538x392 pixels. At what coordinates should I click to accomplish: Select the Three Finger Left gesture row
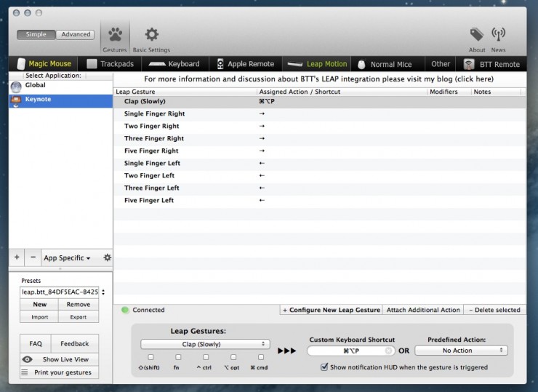pyautogui.click(x=319, y=188)
